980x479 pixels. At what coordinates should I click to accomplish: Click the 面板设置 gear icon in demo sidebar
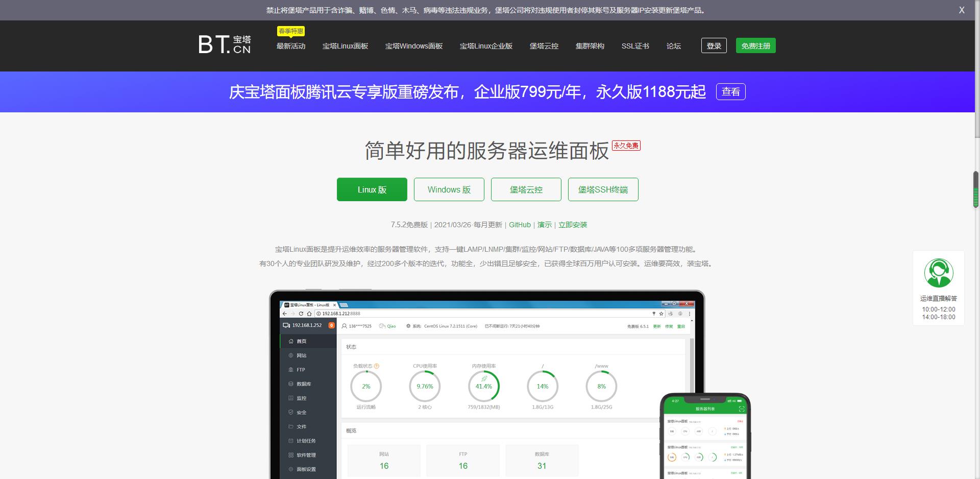[x=291, y=469]
